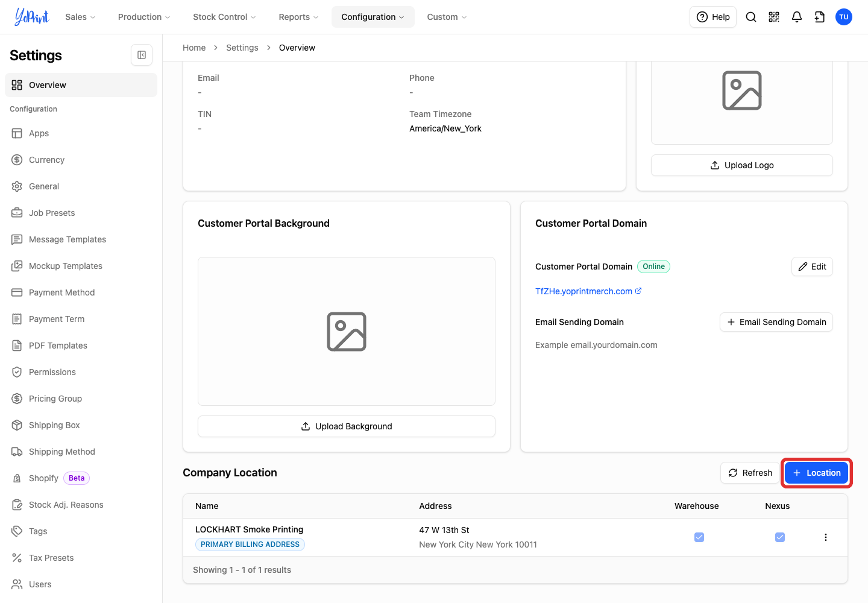Toggle the Nexus checkbox for LOCKHART Smoke Printing
The width and height of the screenshot is (868, 603).
780,537
